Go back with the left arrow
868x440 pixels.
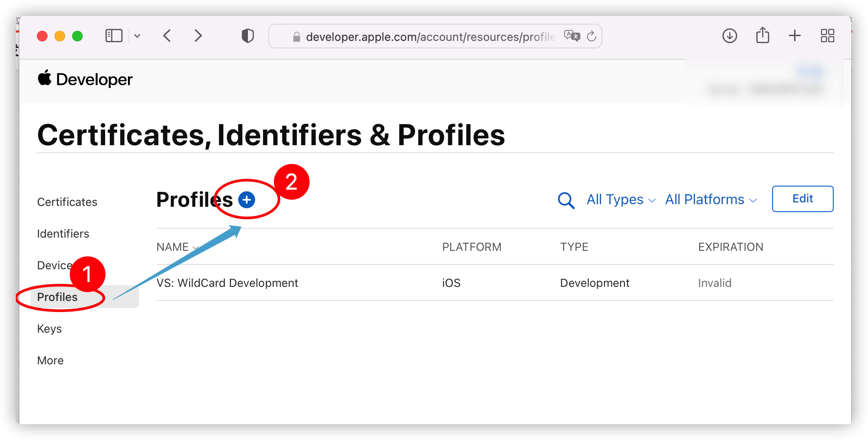pyautogui.click(x=167, y=36)
